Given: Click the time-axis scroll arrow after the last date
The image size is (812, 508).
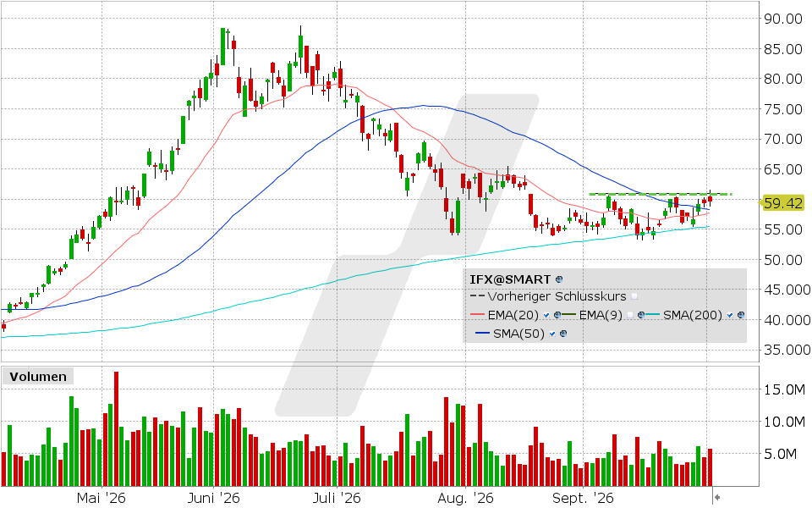Looking at the screenshot, I should tap(717, 498).
